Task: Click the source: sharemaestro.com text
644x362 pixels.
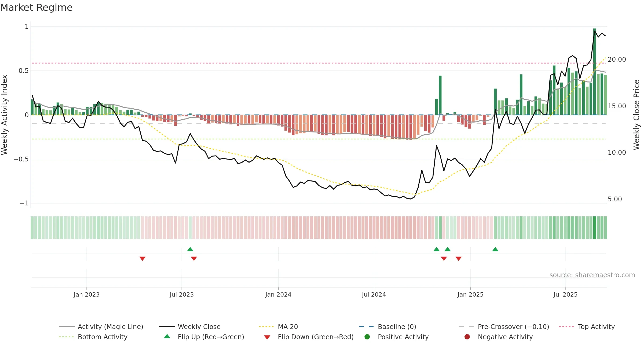Action: point(592,275)
